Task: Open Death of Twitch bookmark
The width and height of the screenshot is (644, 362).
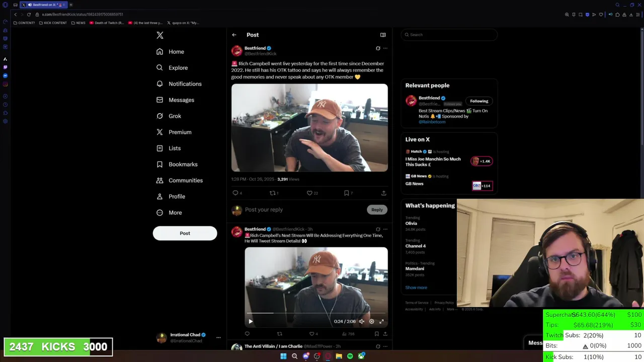Action: pos(107,23)
